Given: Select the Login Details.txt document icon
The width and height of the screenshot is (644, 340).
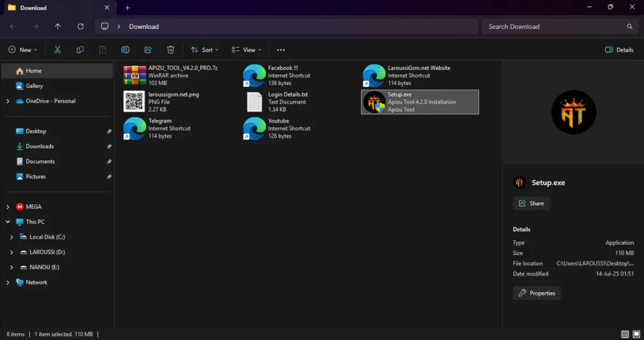Looking at the screenshot, I should 254,101.
